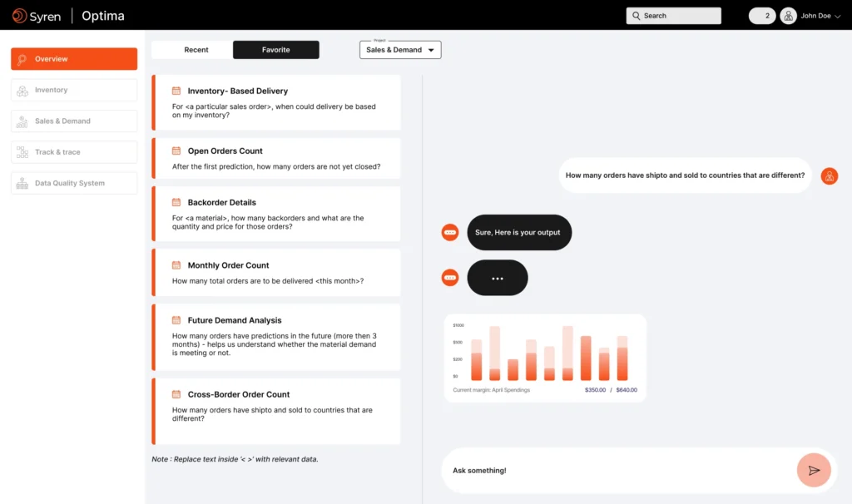
Task: Expand the John Doe account menu
Action: pos(836,16)
